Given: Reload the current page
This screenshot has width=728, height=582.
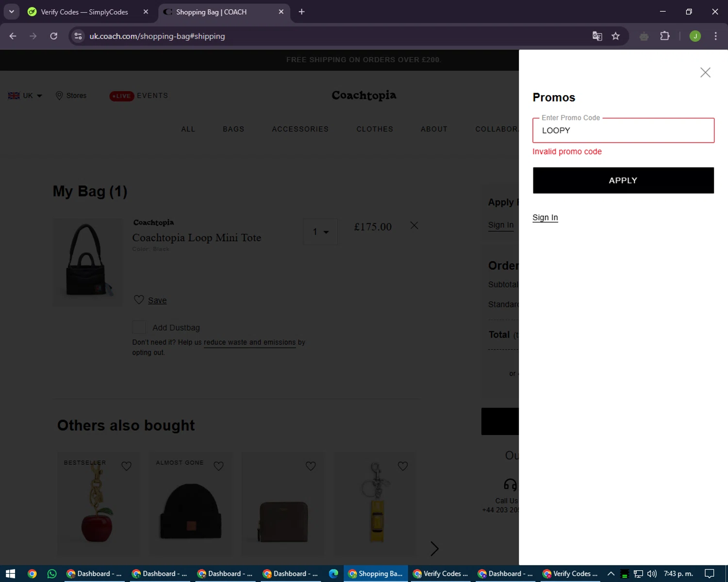Looking at the screenshot, I should click(x=54, y=36).
